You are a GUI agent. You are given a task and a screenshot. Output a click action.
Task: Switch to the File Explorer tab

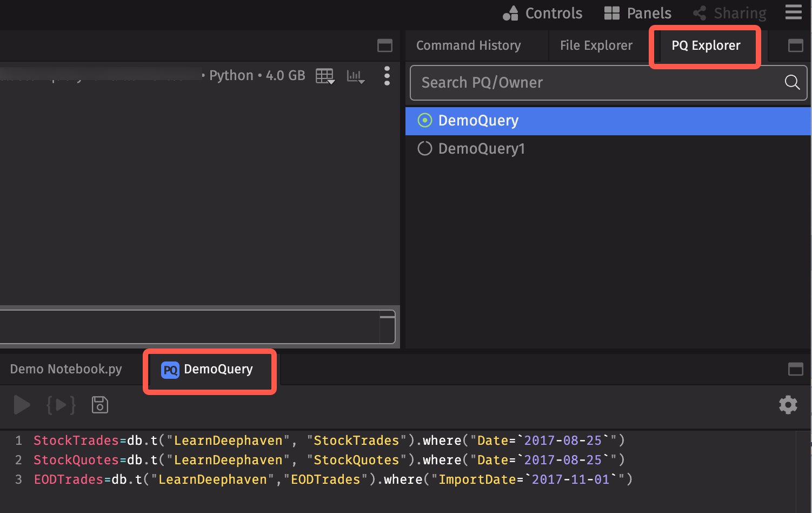596,45
